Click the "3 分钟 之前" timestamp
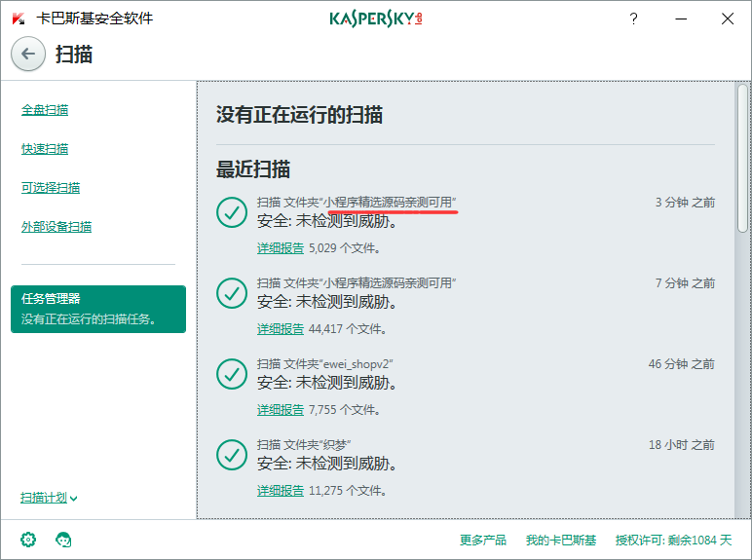The height and width of the screenshot is (560, 752). tap(685, 203)
